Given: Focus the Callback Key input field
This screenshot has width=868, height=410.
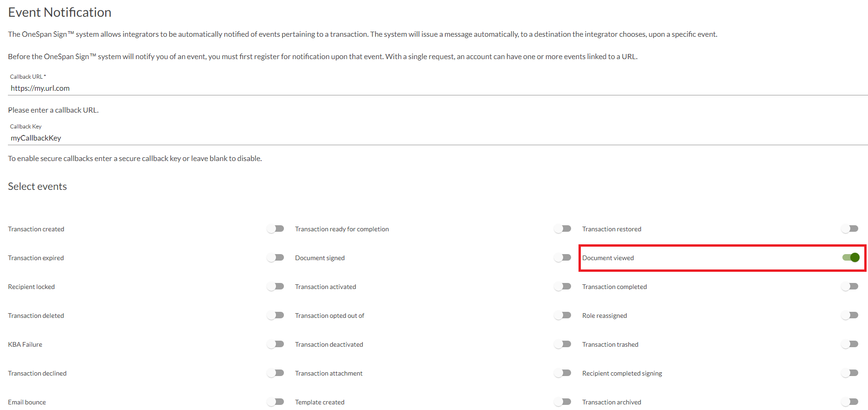Looking at the screenshot, I should click(x=438, y=138).
